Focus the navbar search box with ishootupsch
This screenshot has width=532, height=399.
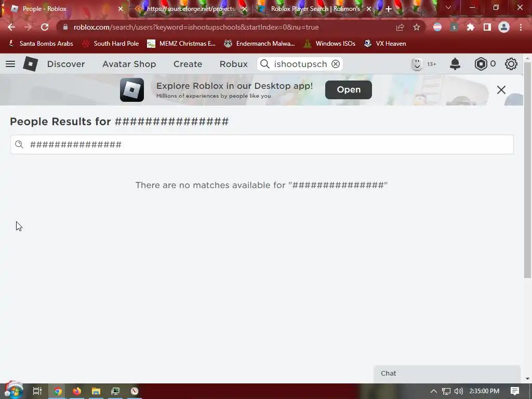coord(300,64)
